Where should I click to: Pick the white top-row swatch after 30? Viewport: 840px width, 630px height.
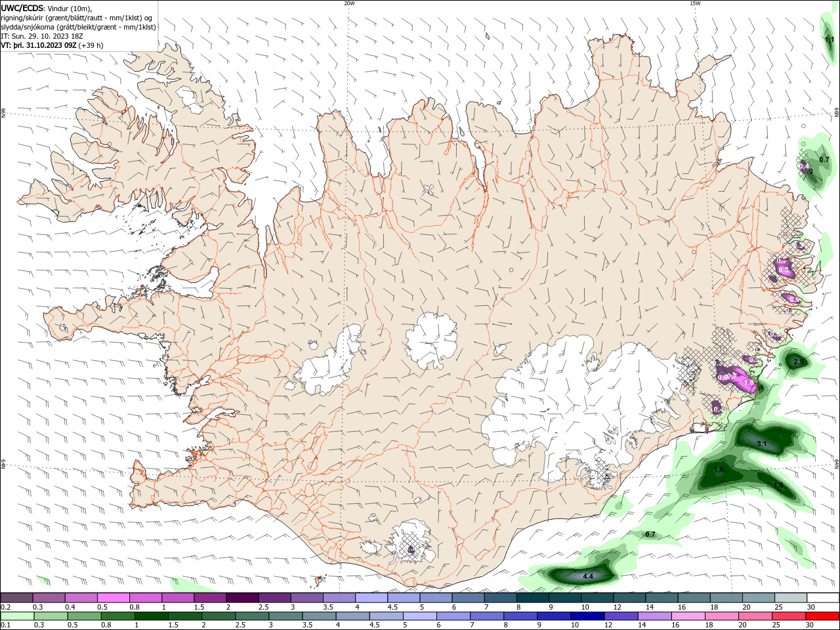click(822, 597)
